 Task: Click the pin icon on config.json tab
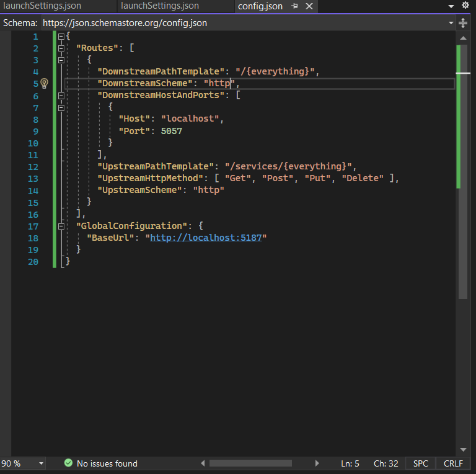point(295,6)
